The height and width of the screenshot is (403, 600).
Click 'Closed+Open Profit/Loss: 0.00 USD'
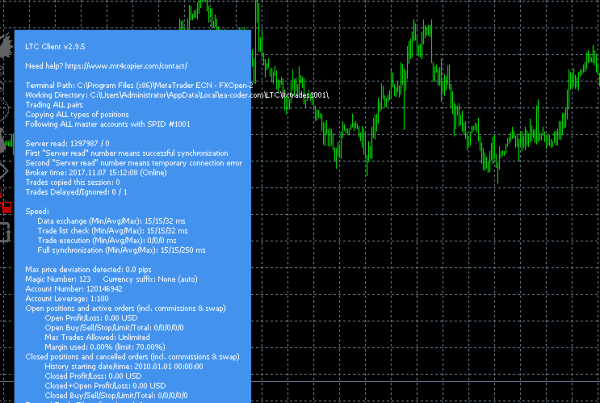click(105, 386)
